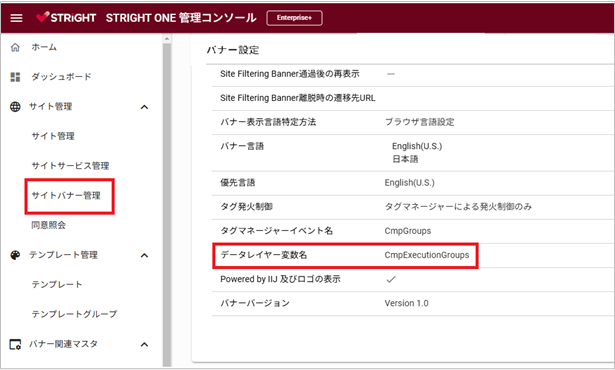The width and height of the screenshot is (615, 370).
Task: Click the Enterprise+ plan badge
Action: (295, 18)
